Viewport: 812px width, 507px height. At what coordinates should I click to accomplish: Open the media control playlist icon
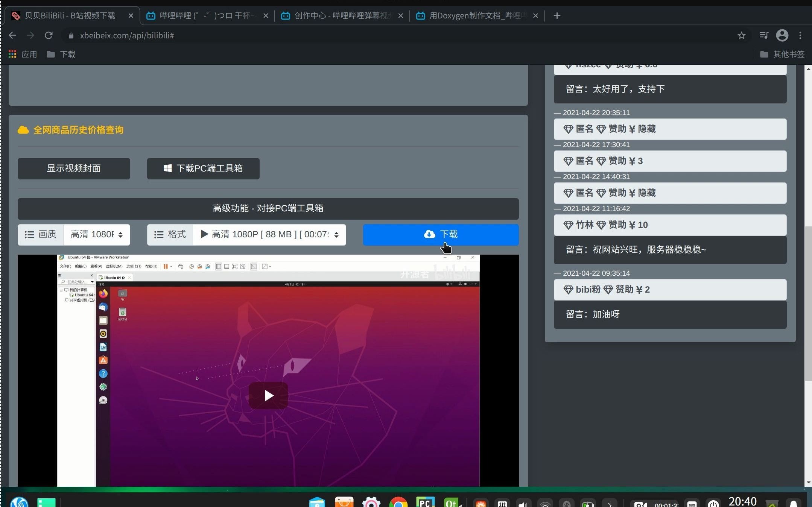[x=763, y=35]
